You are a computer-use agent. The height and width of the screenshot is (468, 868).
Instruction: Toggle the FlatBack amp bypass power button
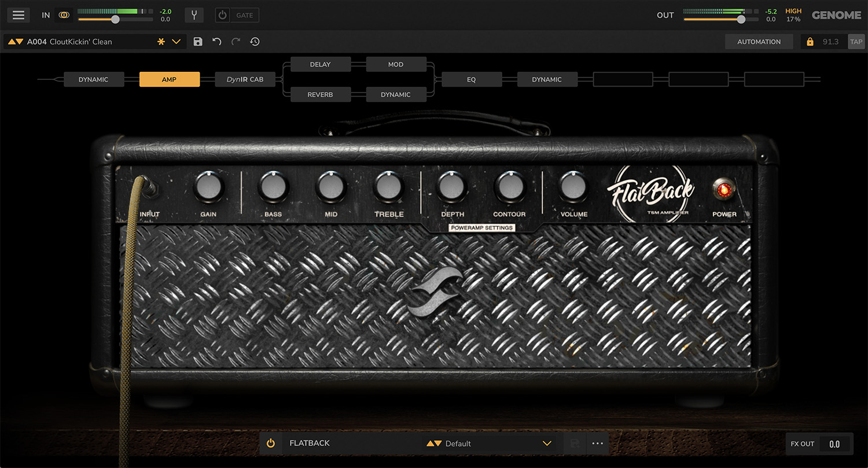tap(270, 444)
